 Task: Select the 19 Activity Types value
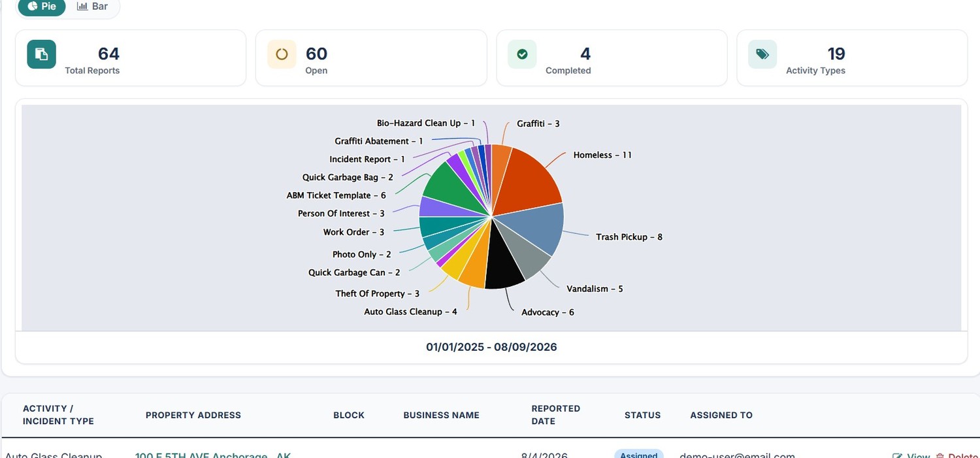(836, 54)
